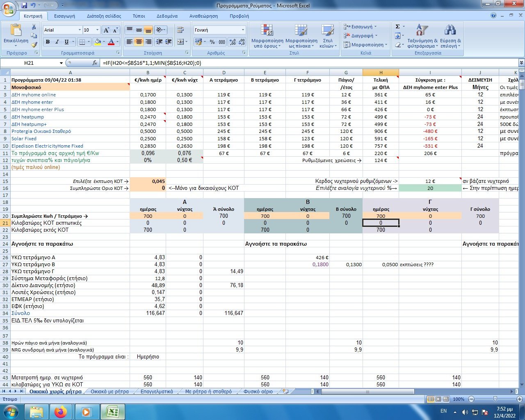Click Μορφοποίηση ως πίνακα button
Image resolution: width=525 pixels, height=420 pixels.
point(301,36)
